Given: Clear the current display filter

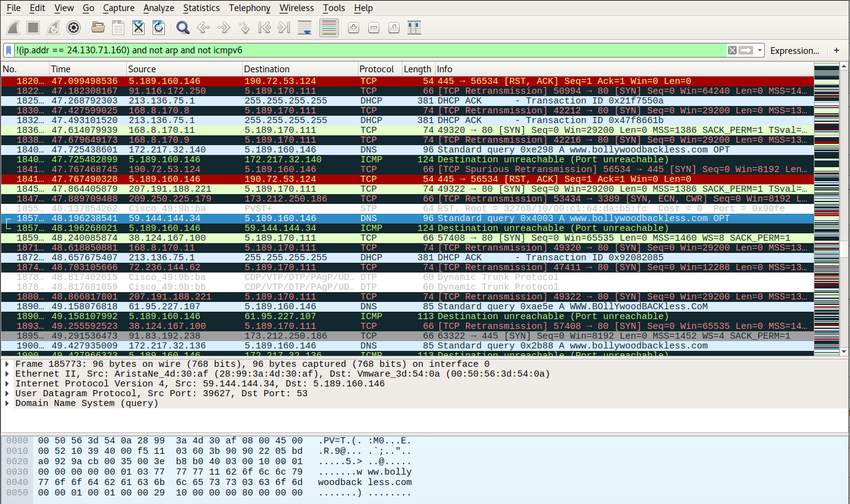Looking at the screenshot, I should point(732,50).
